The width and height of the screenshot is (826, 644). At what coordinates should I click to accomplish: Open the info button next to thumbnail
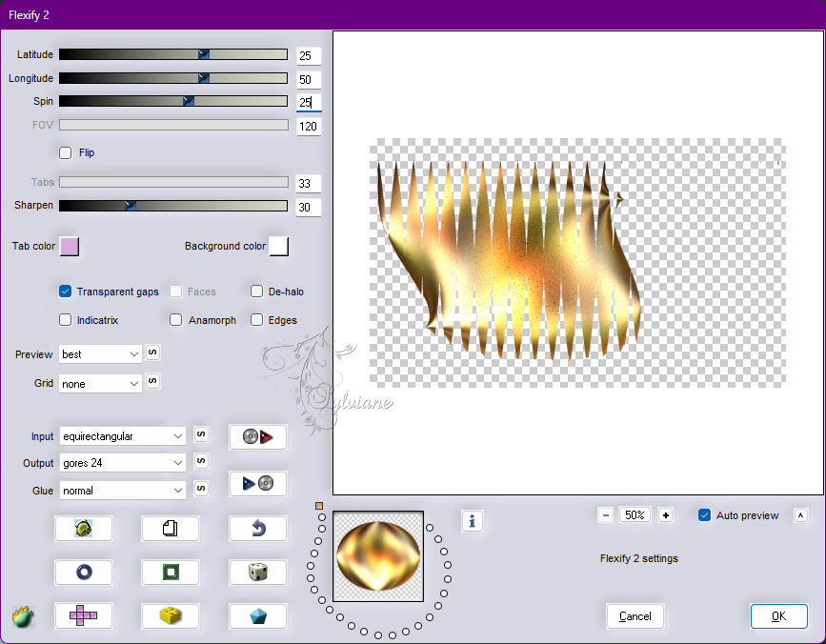[472, 521]
